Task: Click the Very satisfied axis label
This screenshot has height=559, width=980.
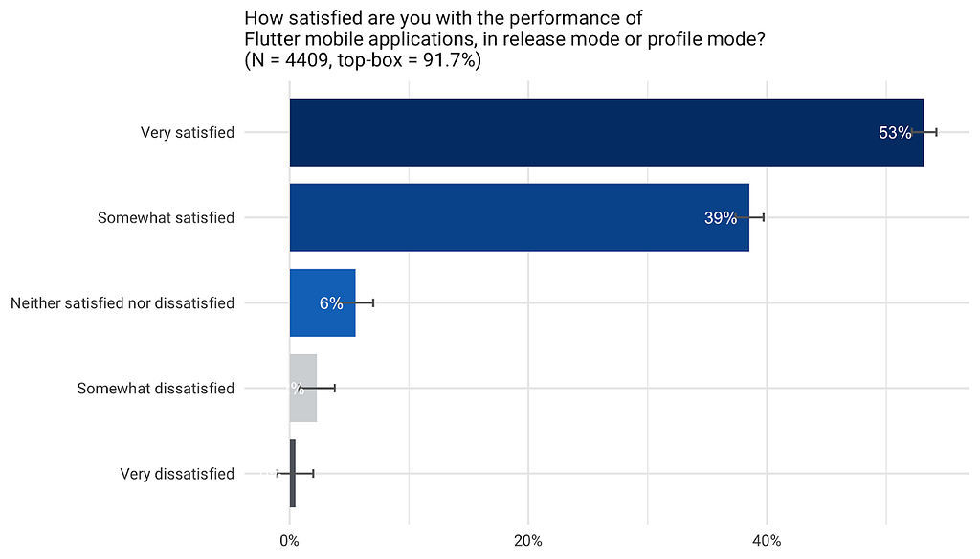Action: point(188,132)
